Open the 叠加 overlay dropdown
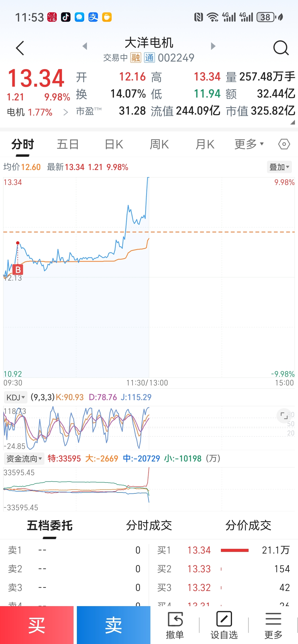The height and width of the screenshot is (644, 298). tap(279, 167)
